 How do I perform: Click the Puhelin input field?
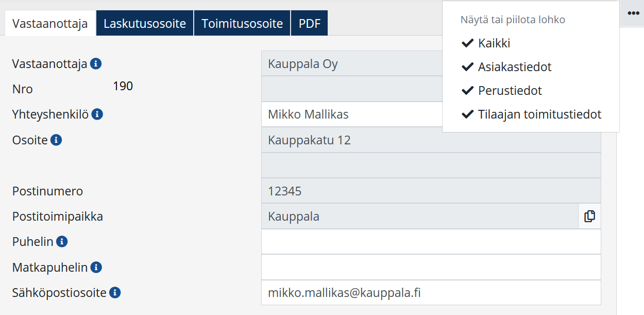pyautogui.click(x=431, y=242)
